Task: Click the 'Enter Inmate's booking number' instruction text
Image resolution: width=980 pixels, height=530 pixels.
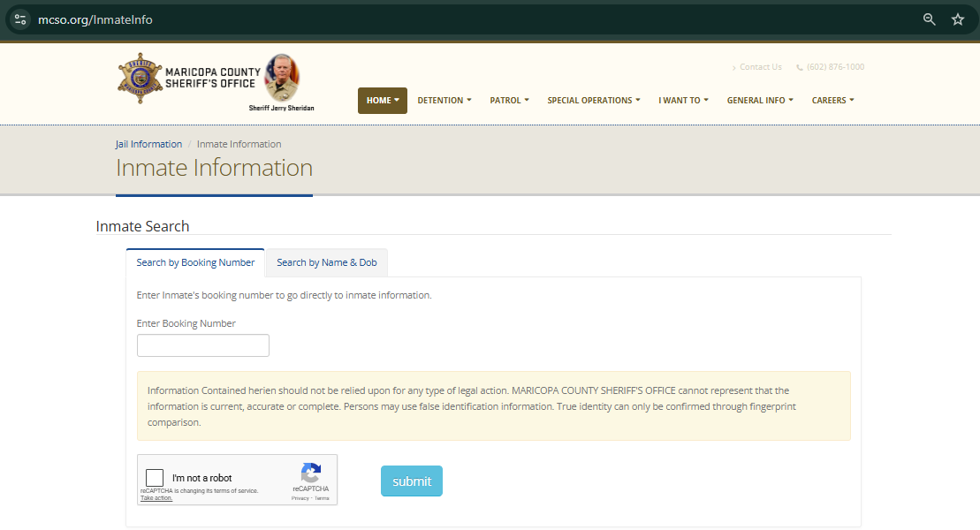Action: click(x=285, y=295)
